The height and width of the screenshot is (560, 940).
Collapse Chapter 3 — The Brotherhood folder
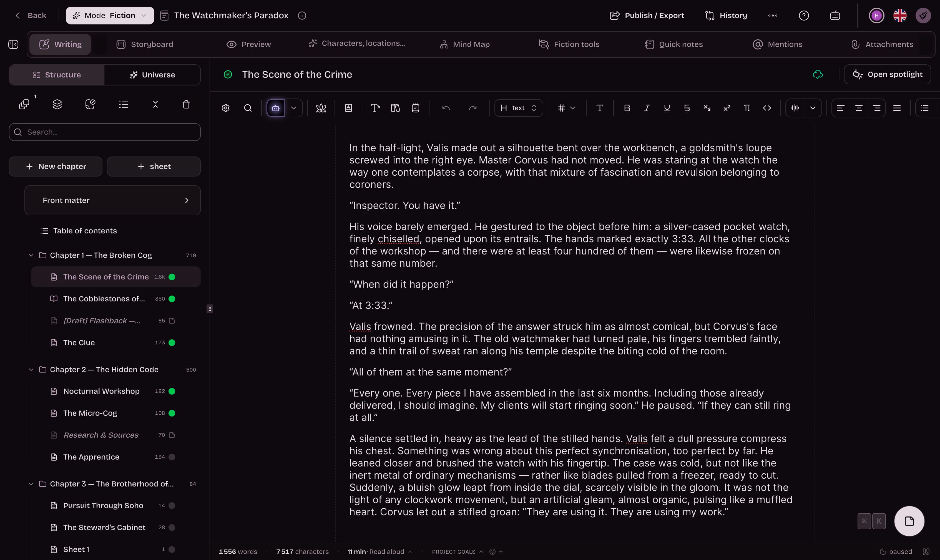coord(31,484)
